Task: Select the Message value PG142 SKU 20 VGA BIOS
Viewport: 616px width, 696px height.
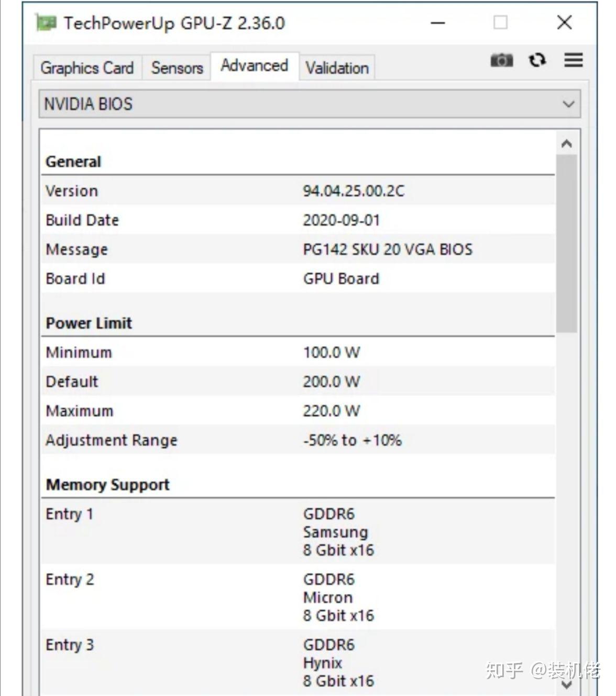Action: (x=388, y=249)
